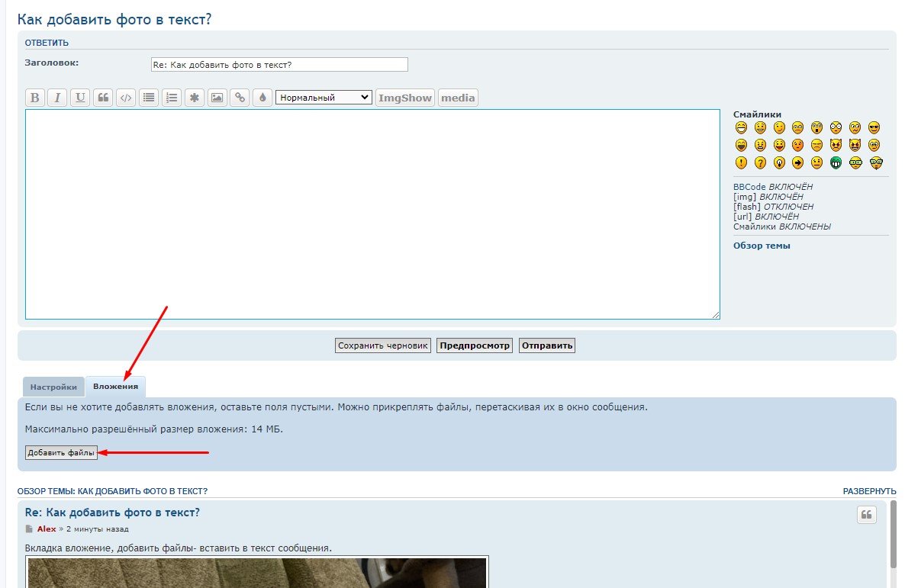Add a numbered list via the toolbar

[172, 98]
